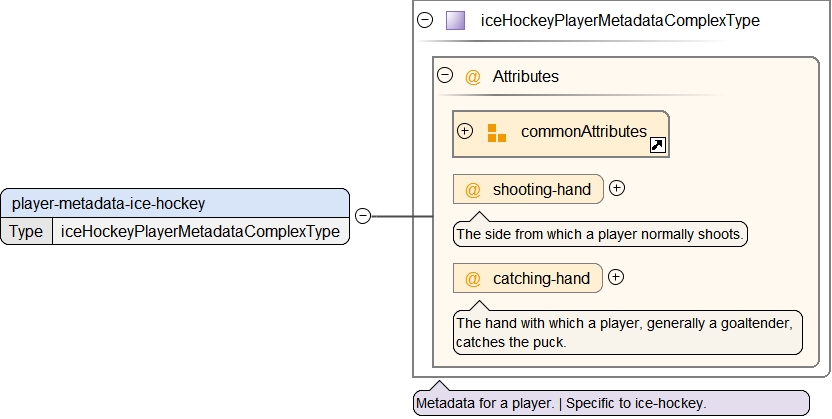The image size is (832, 419).
Task: Collapse the iceHockeyPlayerMetadataComplexType container
Action: point(426,20)
